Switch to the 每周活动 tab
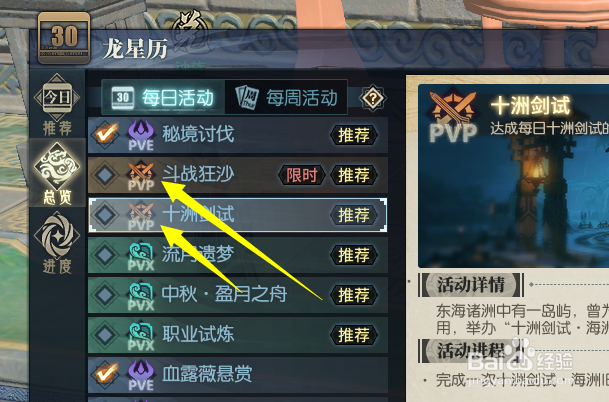609x402 pixels. pyautogui.click(x=286, y=97)
